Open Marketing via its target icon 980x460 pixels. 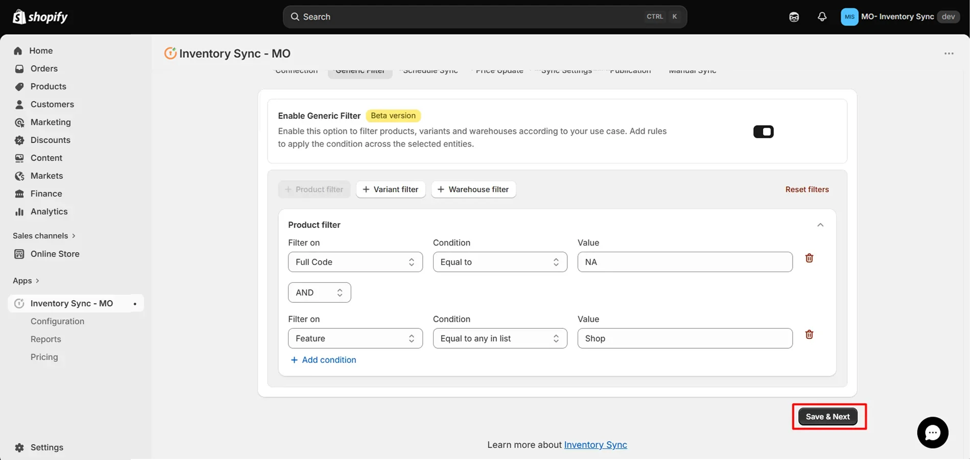19,122
